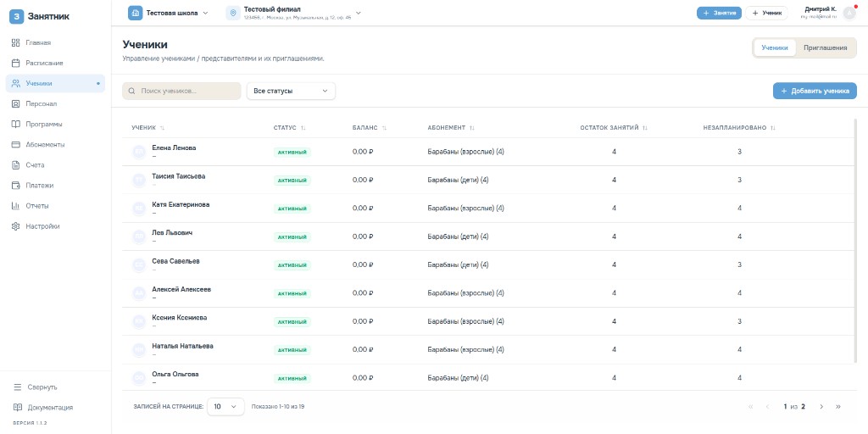
Task: Switch to the Приглашения tab
Action: [826, 47]
